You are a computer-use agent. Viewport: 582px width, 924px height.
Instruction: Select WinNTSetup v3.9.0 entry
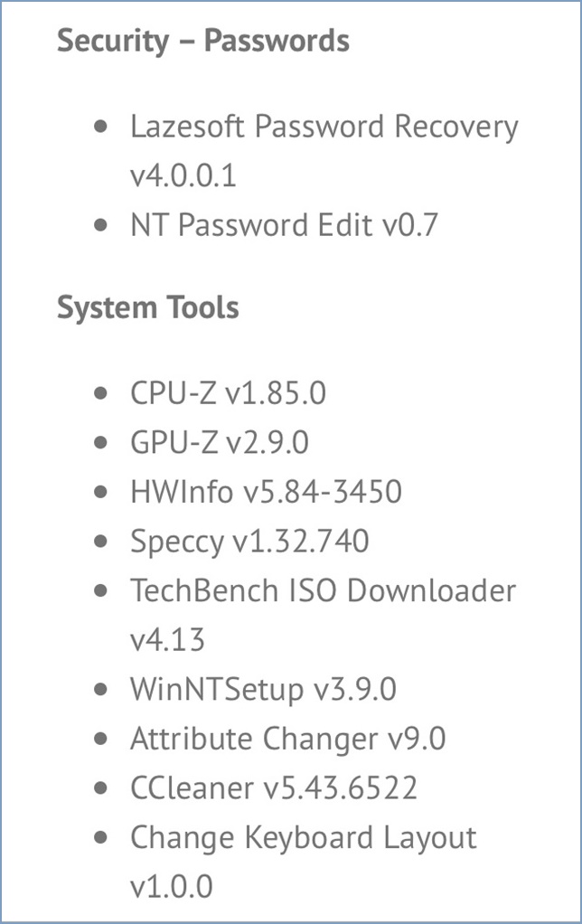point(263,690)
